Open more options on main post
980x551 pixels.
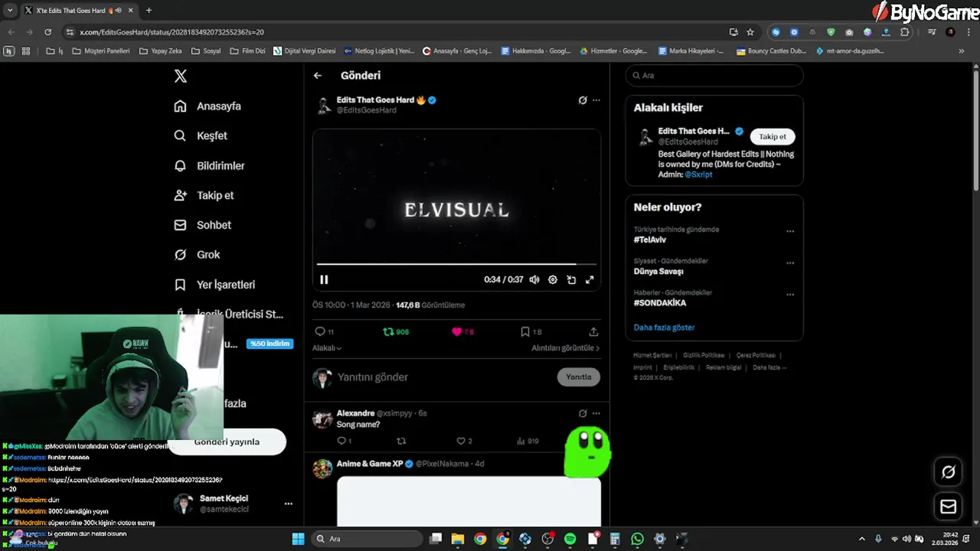tap(596, 100)
